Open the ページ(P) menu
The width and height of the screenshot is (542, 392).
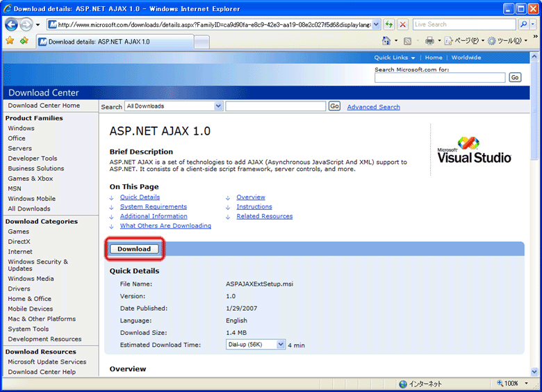point(464,41)
